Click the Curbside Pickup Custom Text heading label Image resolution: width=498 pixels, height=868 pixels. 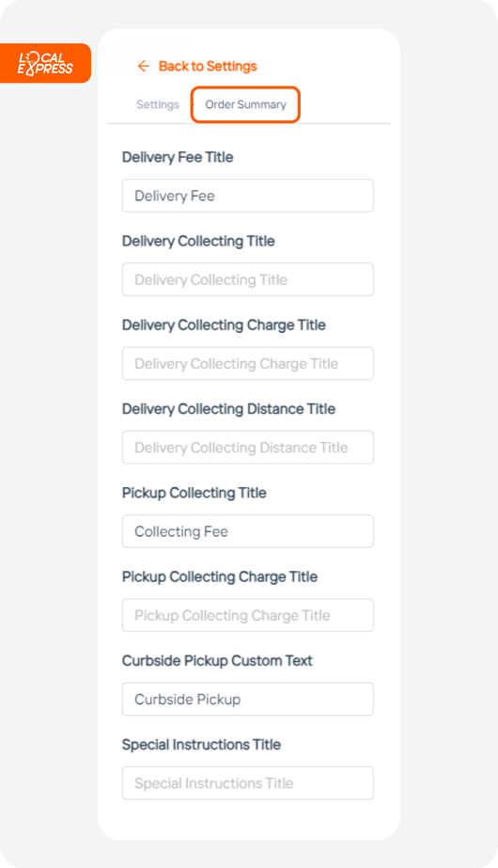coord(217,661)
